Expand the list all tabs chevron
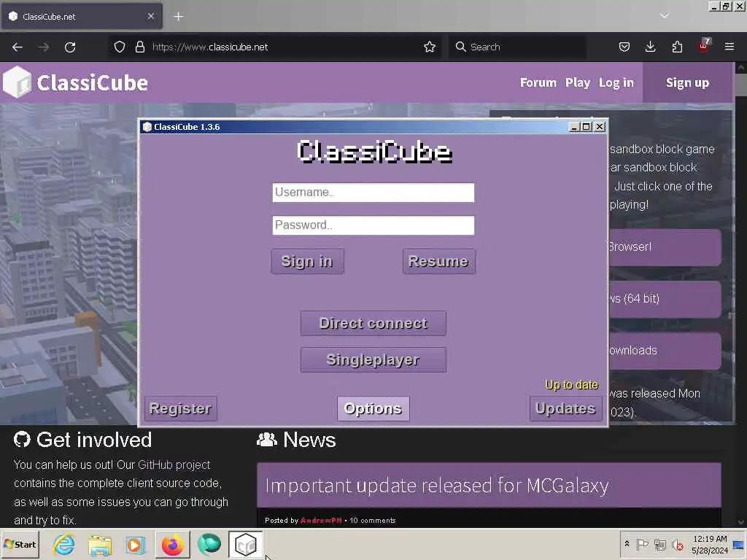Screen dimensions: 747x560 [x=665, y=16]
